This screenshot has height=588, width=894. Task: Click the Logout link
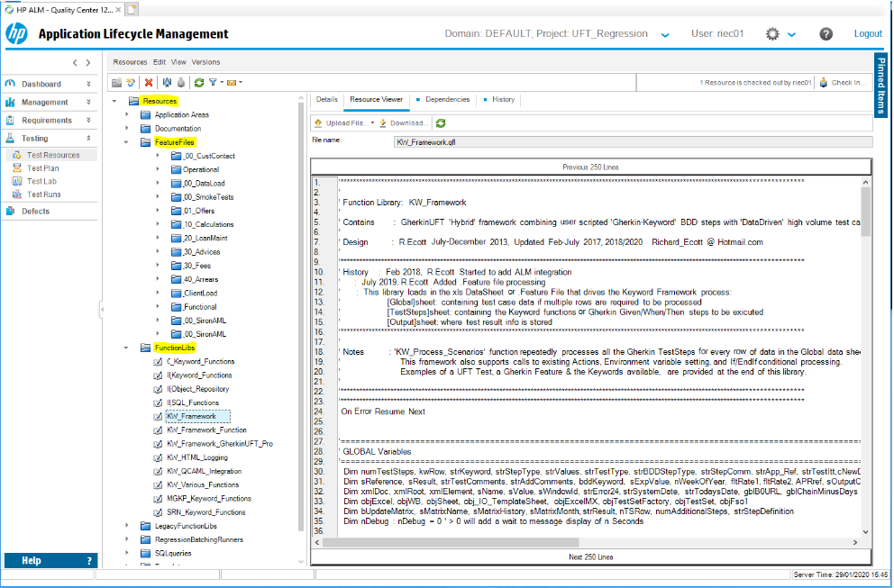click(868, 34)
